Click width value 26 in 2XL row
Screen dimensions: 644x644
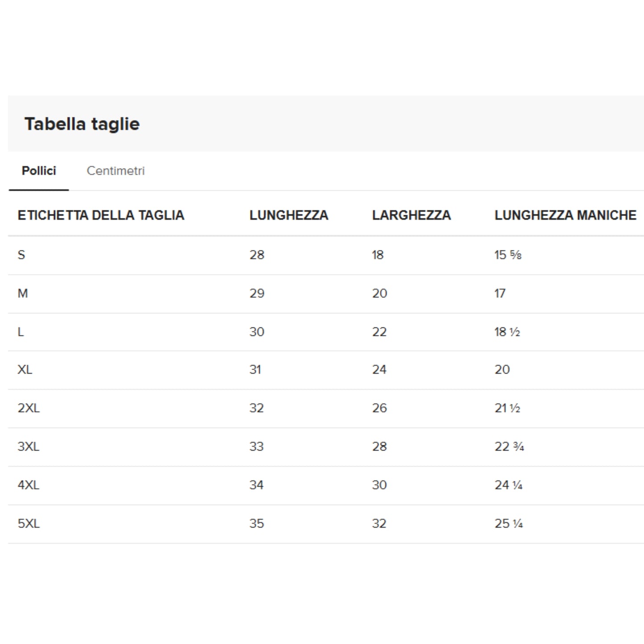point(379,408)
